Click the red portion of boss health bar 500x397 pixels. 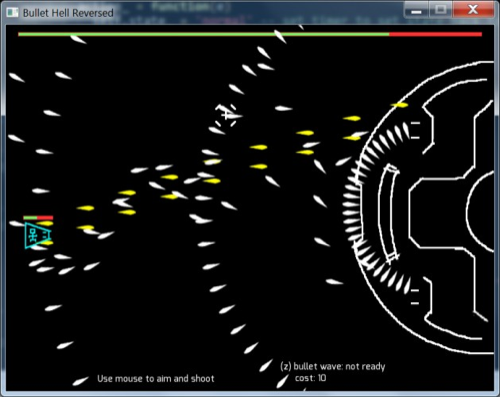point(436,34)
